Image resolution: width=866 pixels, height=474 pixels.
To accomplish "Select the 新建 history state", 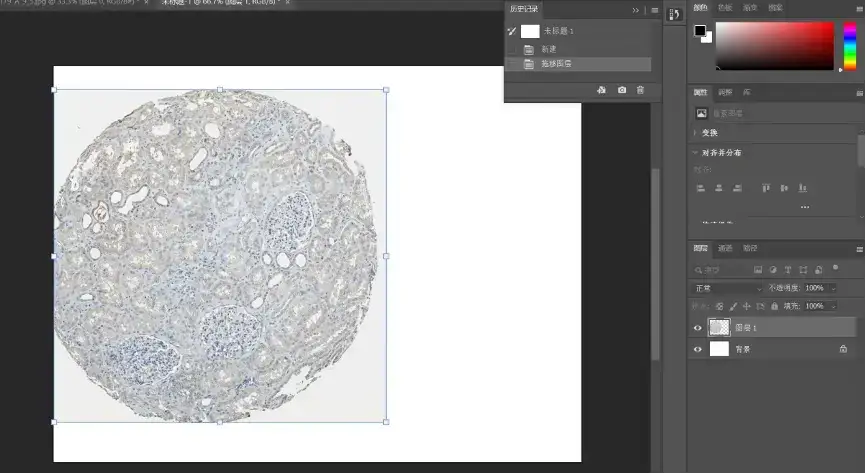I will tap(549, 49).
